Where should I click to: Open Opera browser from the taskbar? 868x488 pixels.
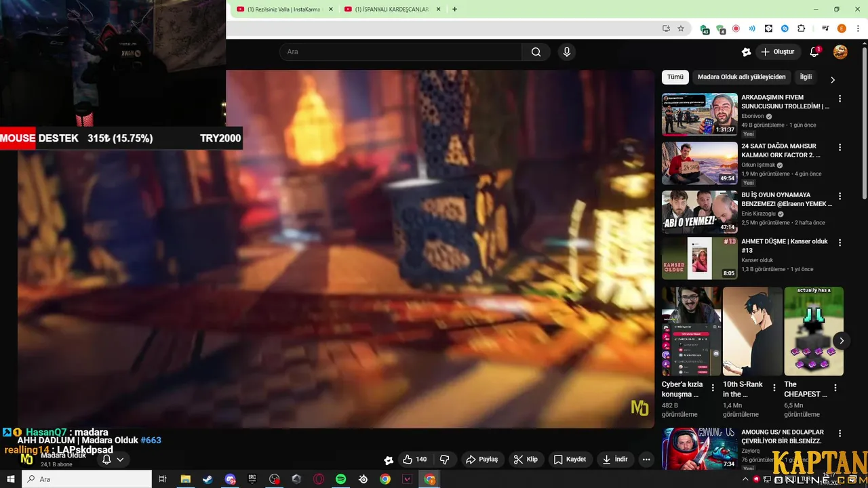(x=319, y=479)
